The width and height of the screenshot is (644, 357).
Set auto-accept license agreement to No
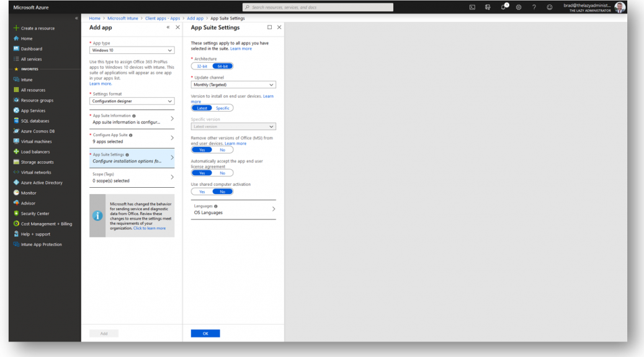[223, 173]
